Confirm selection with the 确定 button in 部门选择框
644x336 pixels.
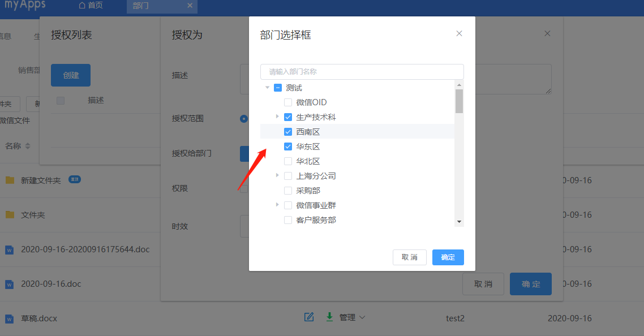[x=448, y=257]
